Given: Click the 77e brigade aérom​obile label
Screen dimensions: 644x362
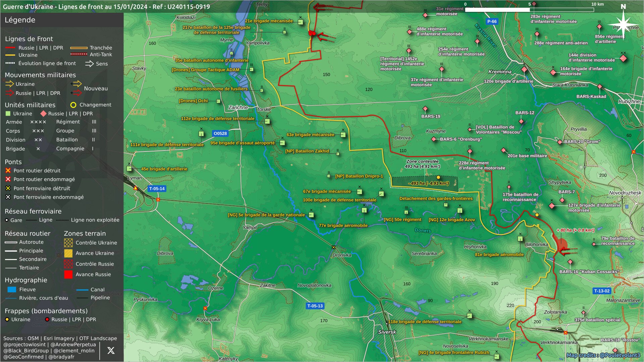Looking at the screenshot, I should [x=343, y=226].
